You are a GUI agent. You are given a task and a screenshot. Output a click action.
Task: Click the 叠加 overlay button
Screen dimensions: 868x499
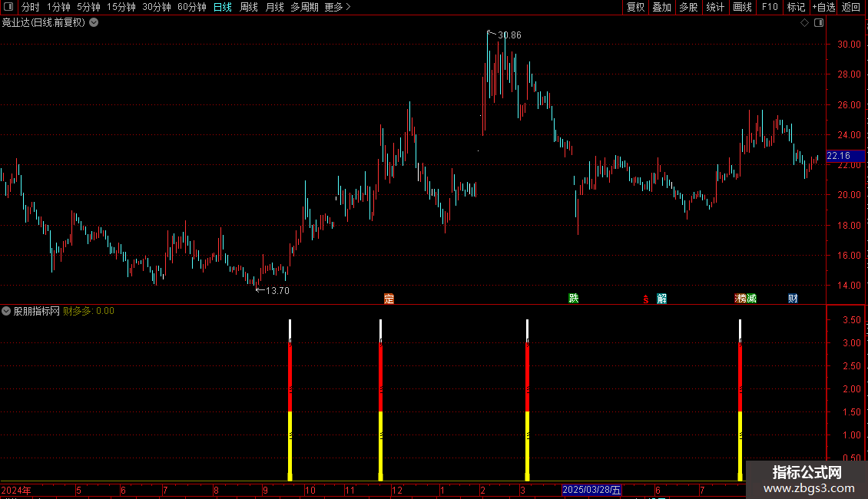tap(662, 7)
